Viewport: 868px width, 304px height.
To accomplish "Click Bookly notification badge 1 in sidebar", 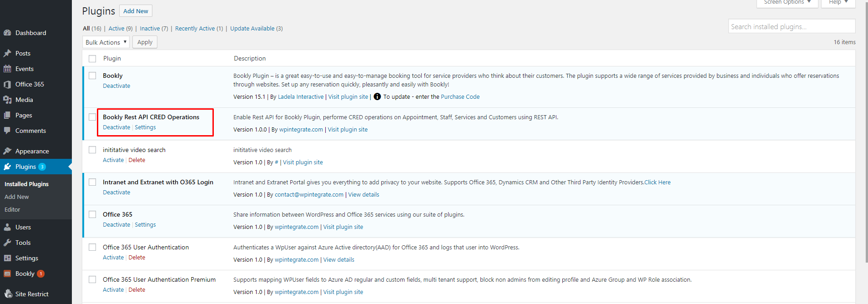I will point(40,274).
